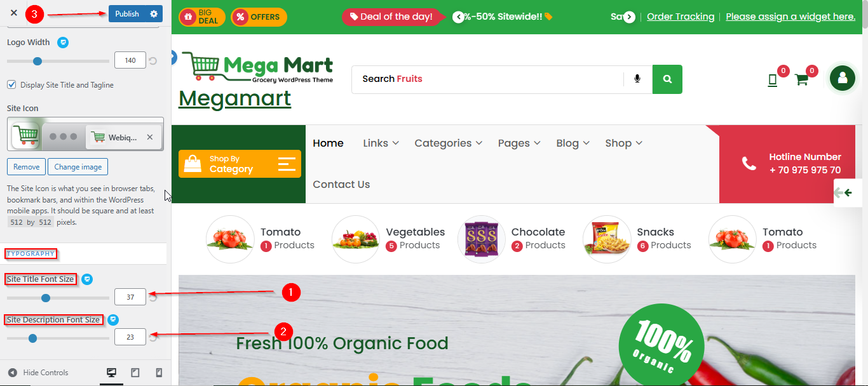The image size is (868, 386).
Task: Expand the Pages menu dropdown
Action: pos(519,143)
